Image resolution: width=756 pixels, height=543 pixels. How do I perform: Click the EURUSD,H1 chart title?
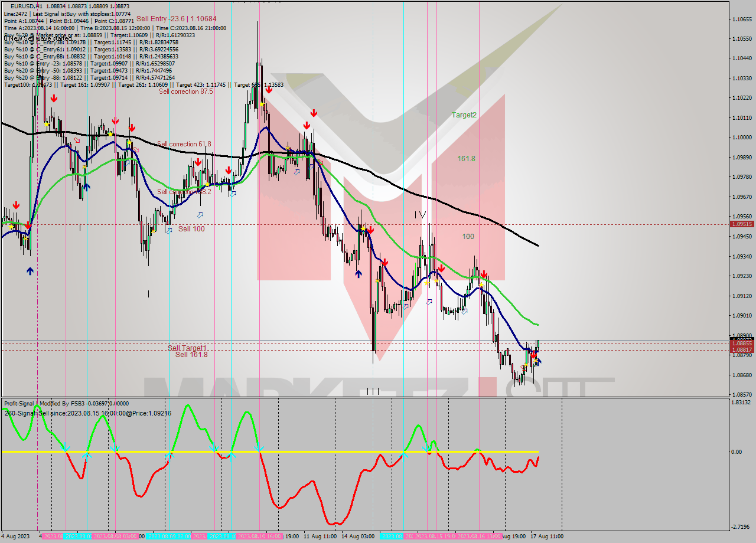pos(22,4)
